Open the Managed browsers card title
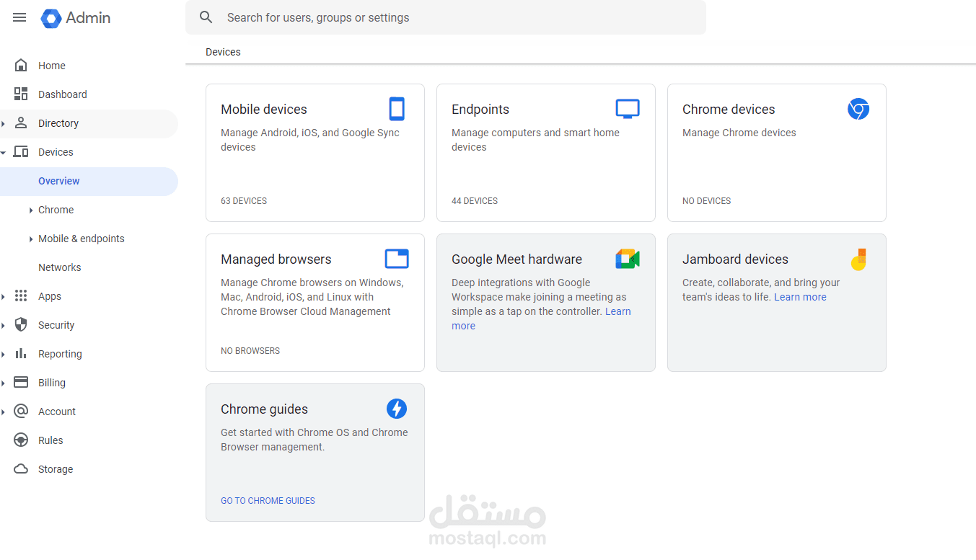 click(276, 259)
